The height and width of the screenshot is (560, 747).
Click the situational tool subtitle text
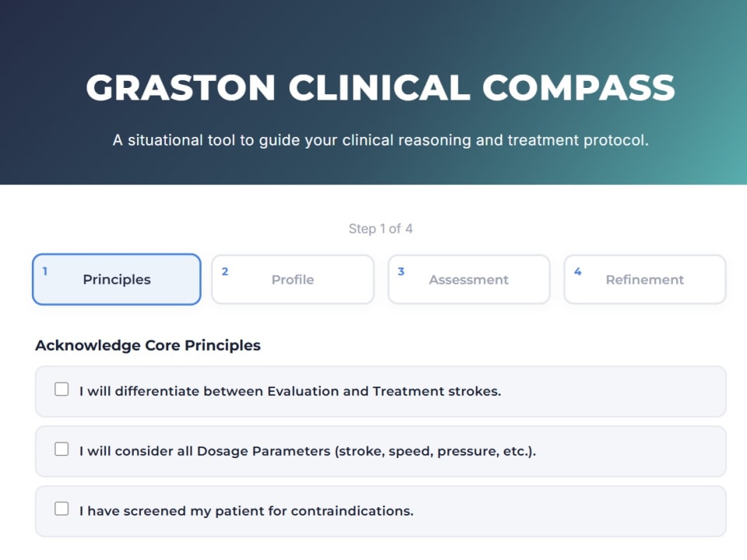381,140
